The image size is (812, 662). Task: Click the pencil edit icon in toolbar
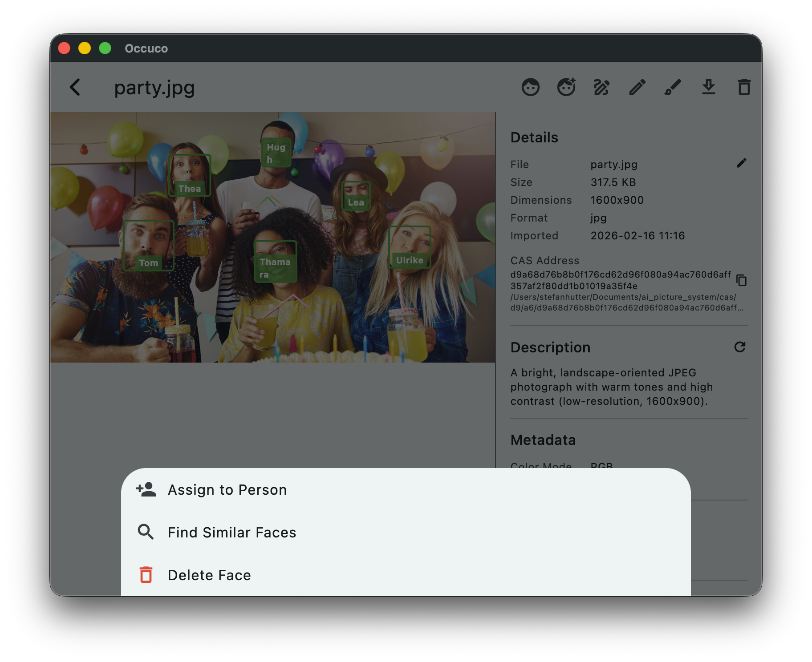coord(637,87)
